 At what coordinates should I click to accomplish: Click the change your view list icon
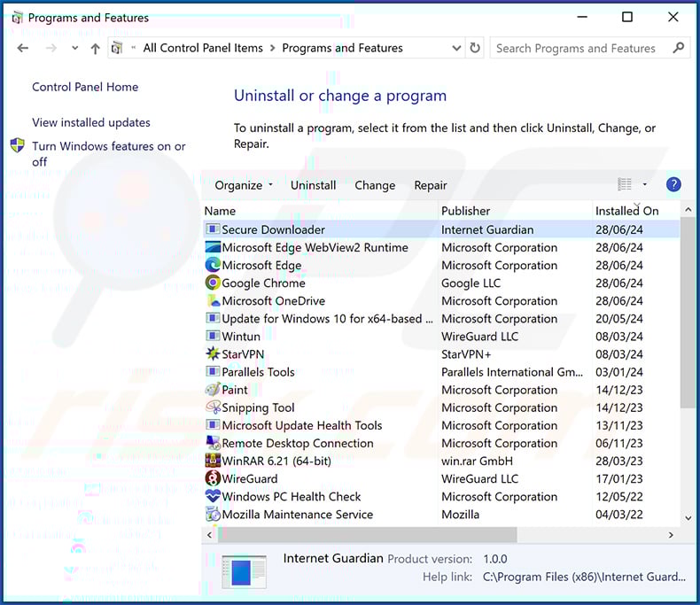click(624, 184)
